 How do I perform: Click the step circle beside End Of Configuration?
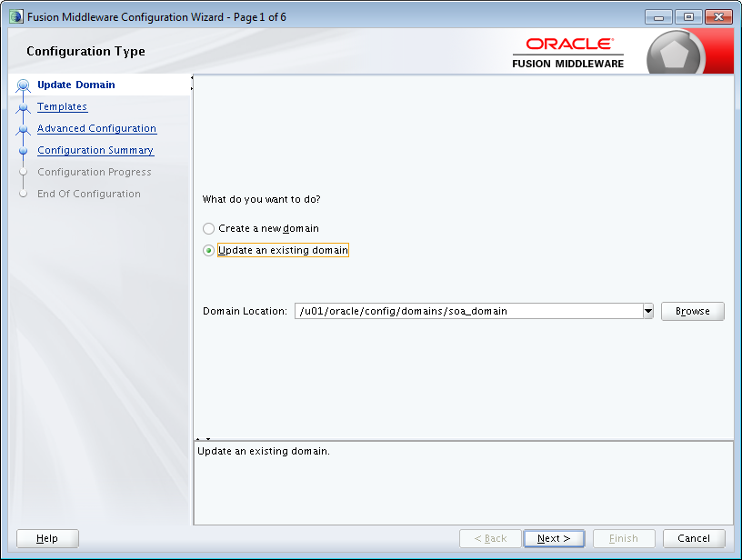[23, 194]
